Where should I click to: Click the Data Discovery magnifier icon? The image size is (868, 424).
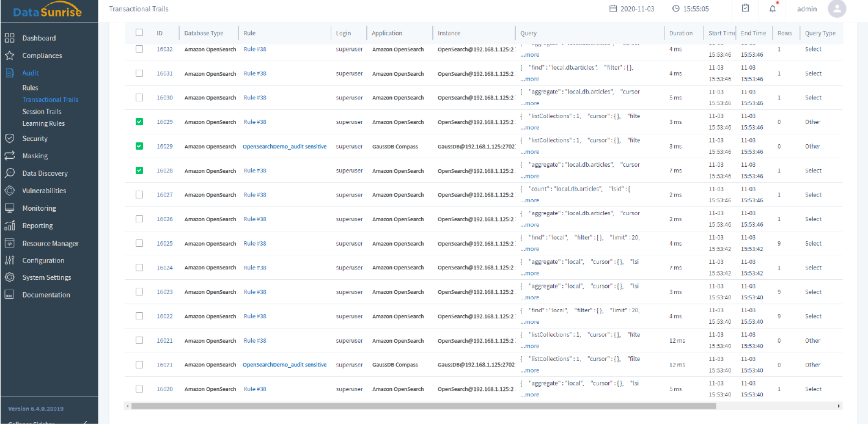pyautogui.click(x=10, y=174)
